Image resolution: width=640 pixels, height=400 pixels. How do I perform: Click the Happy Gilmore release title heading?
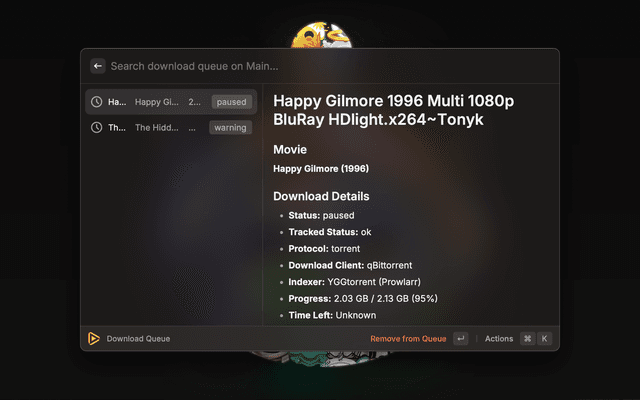[394, 111]
